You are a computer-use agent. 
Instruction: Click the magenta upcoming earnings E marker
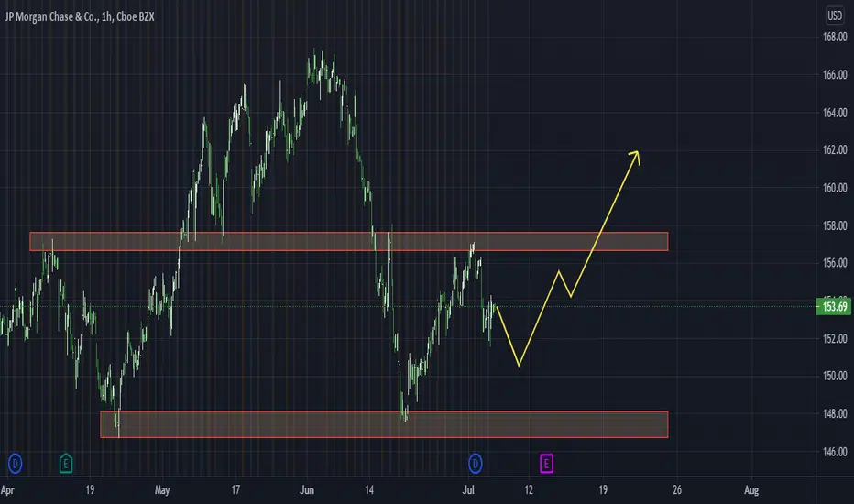546,464
